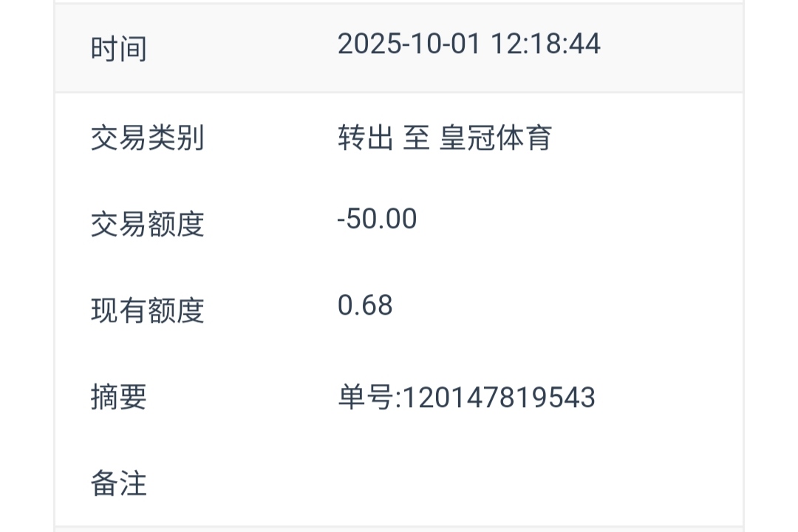Screen dimensions: 798x532
Task: Tap the 交易类别 label
Action: [147, 138]
